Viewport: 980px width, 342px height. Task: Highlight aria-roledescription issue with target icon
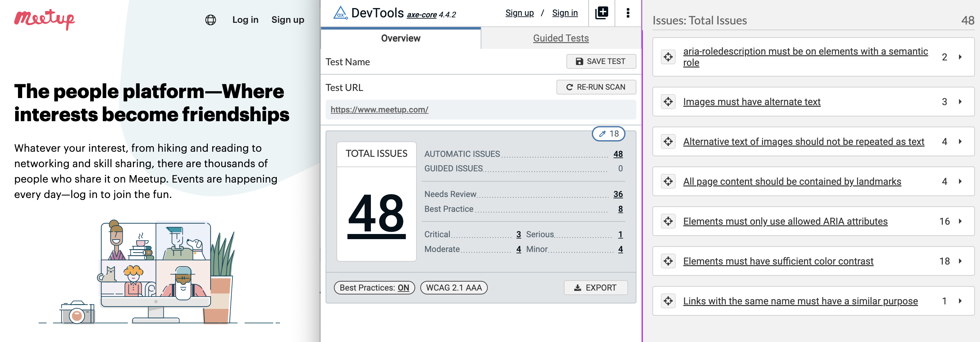click(668, 57)
